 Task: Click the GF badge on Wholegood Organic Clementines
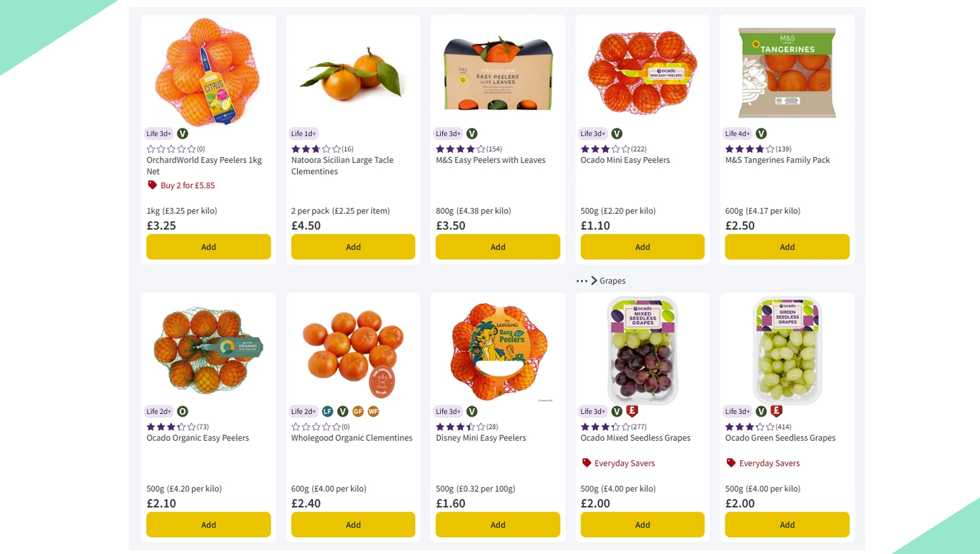coord(358,411)
